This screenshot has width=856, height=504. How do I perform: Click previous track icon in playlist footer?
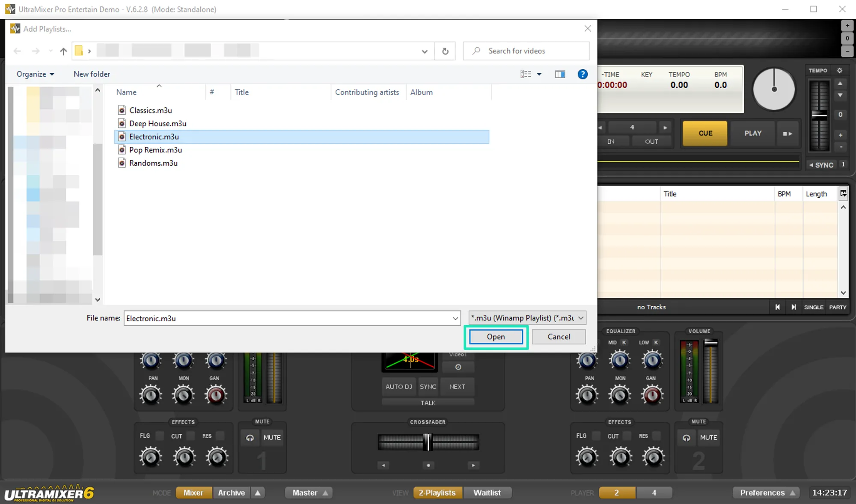point(777,307)
